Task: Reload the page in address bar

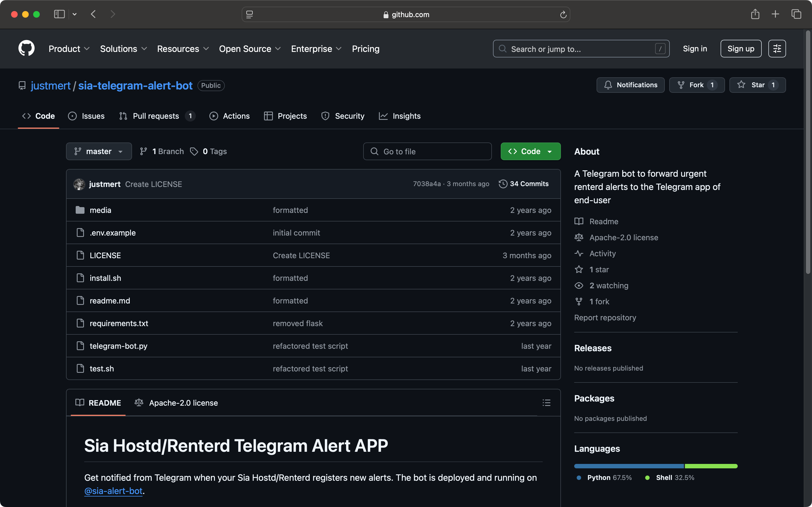Action: click(563, 14)
